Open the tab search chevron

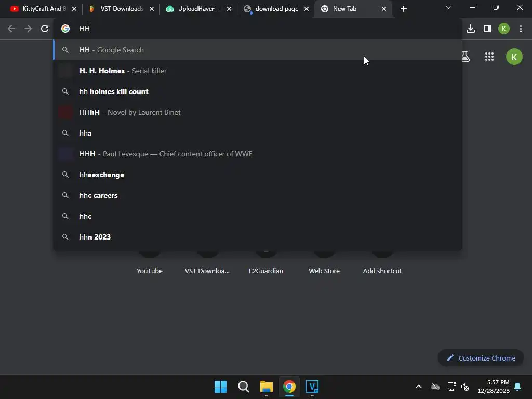click(x=448, y=7)
